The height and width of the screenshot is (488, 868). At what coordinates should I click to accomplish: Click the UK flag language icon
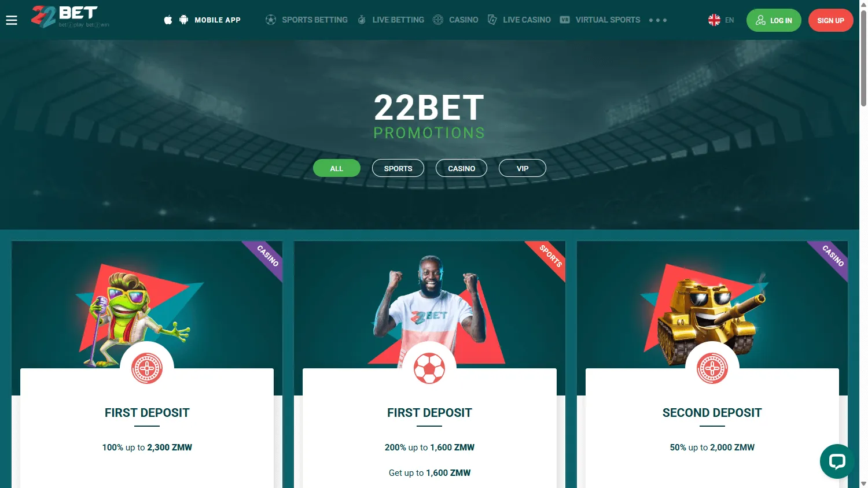(714, 20)
